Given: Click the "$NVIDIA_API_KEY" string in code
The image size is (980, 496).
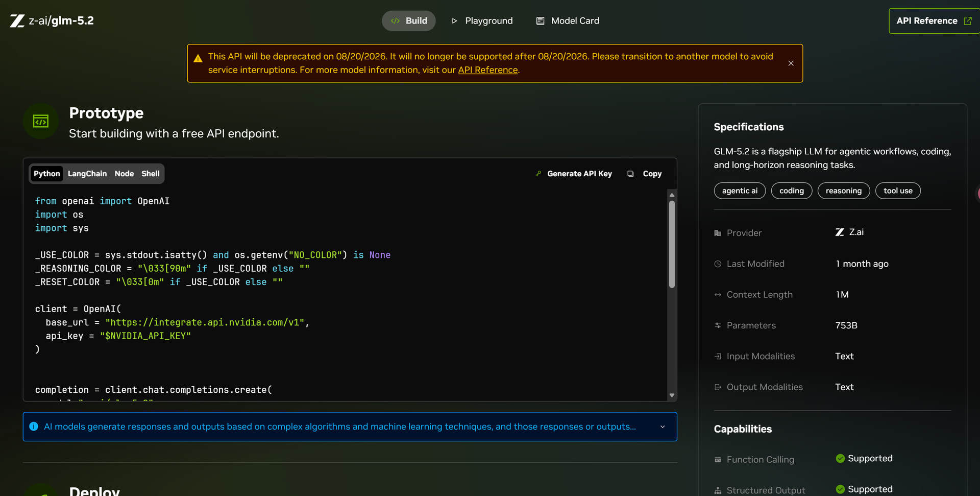Looking at the screenshot, I should [x=145, y=336].
